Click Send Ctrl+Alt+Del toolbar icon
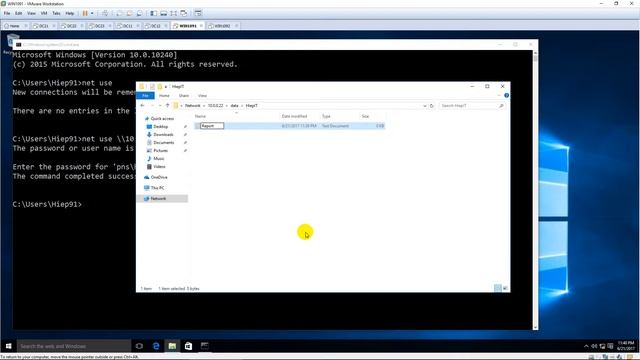Viewport: 640px width, 360px height. tap(105, 13)
